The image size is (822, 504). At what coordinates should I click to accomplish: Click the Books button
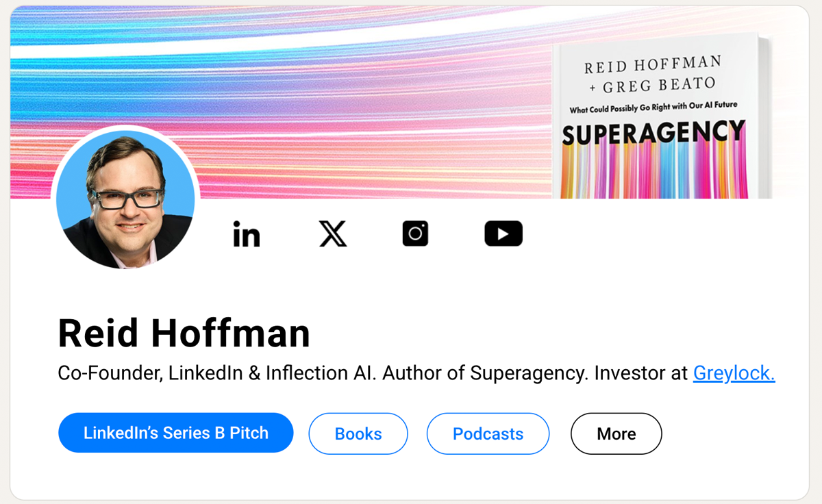(x=358, y=433)
